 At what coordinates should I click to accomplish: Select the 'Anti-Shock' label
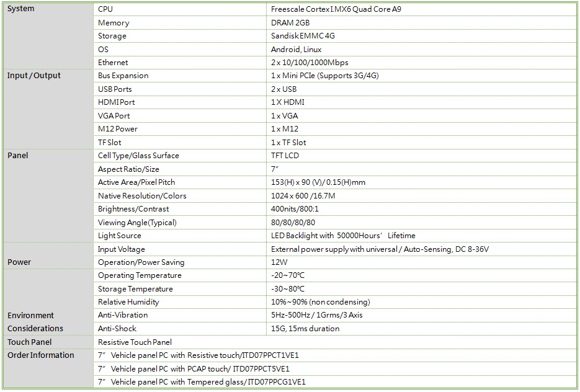117,328
